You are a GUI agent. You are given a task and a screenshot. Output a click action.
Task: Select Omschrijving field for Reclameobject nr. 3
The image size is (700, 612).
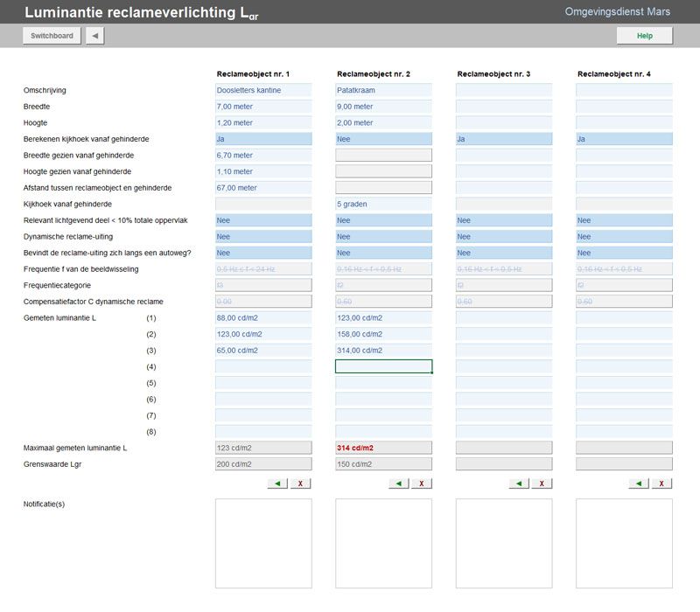[x=503, y=90]
